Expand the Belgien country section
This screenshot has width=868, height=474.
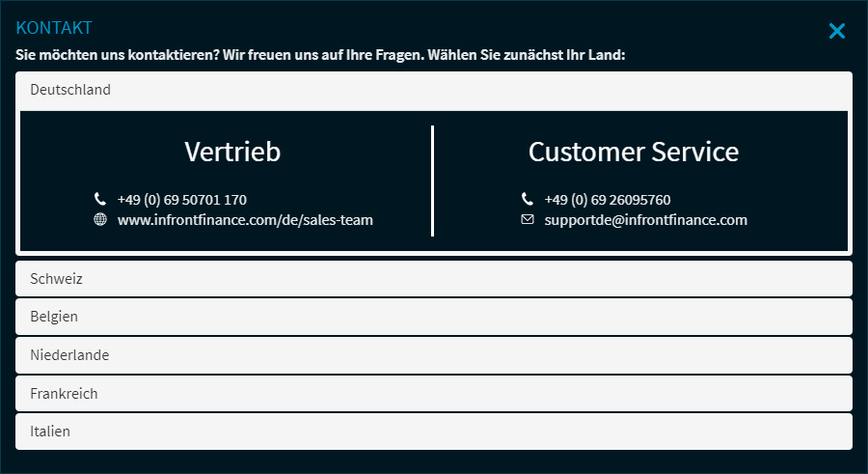pos(433,317)
